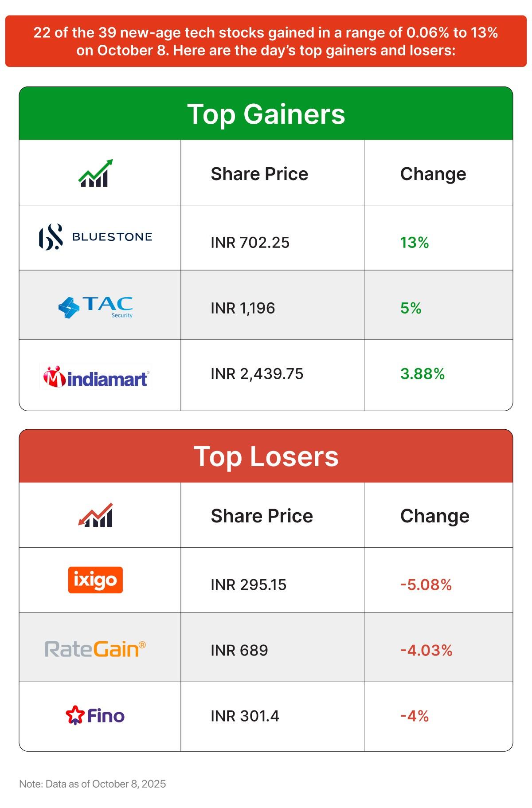532x808 pixels.
Task: Click the ixigo logo
Action: pyautogui.click(x=95, y=580)
